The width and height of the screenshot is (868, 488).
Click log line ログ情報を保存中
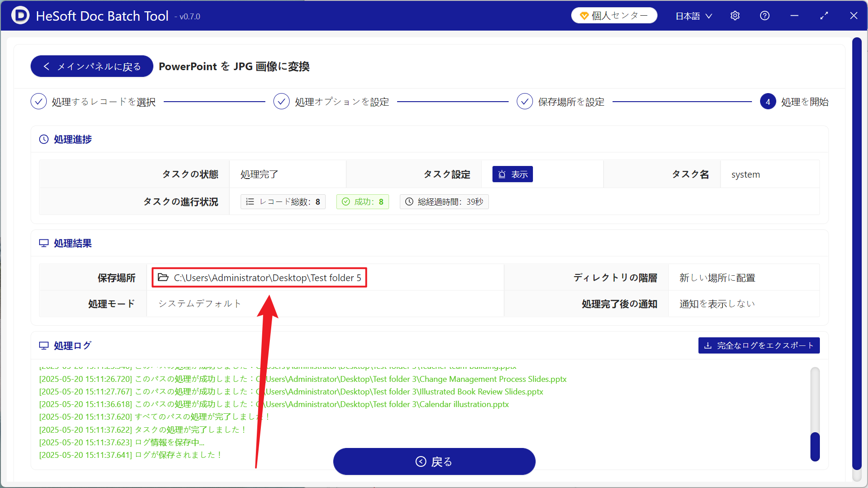tap(122, 442)
